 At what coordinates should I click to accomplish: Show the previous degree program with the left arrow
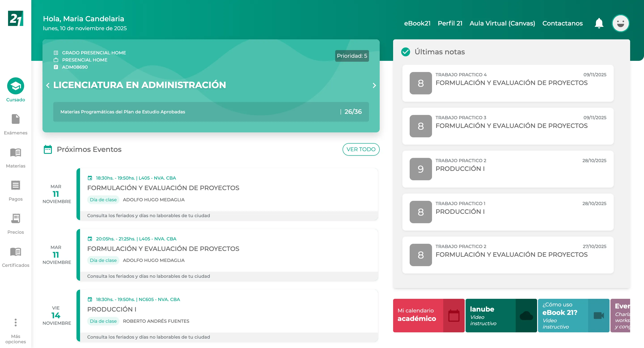click(x=48, y=85)
